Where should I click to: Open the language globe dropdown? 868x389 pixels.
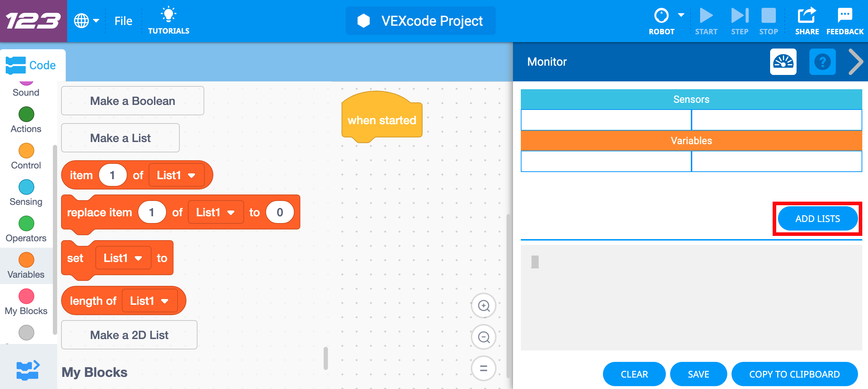click(x=86, y=21)
